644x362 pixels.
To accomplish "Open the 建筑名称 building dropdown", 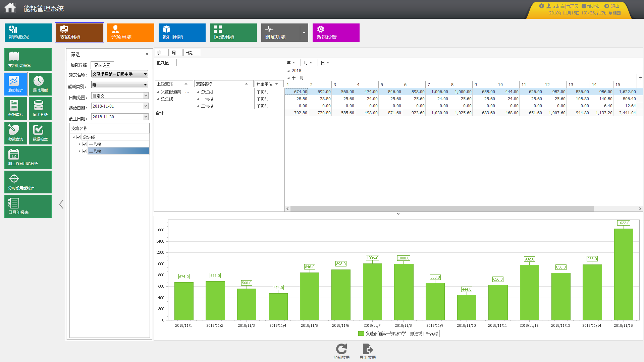I will [x=120, y=74].
